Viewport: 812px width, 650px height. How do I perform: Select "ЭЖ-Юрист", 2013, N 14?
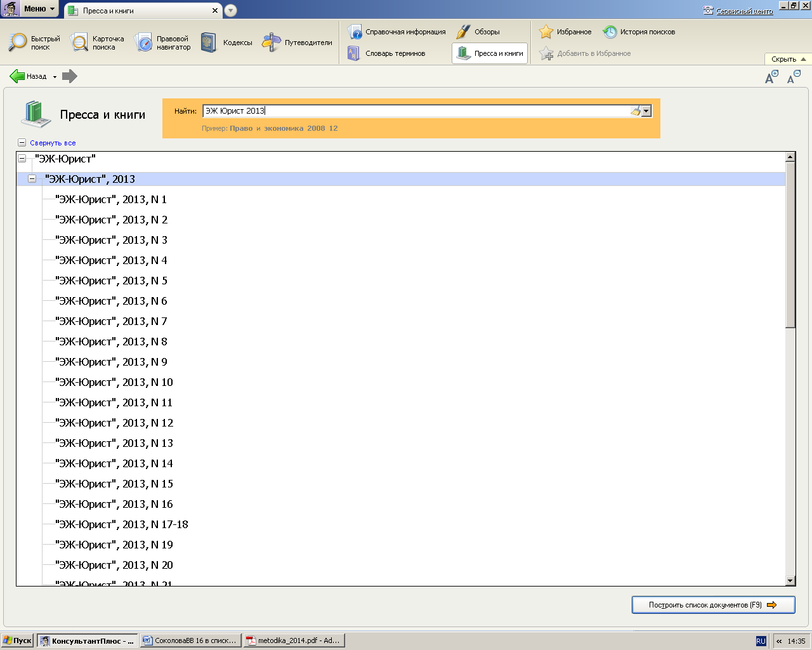tap(114, 463)
